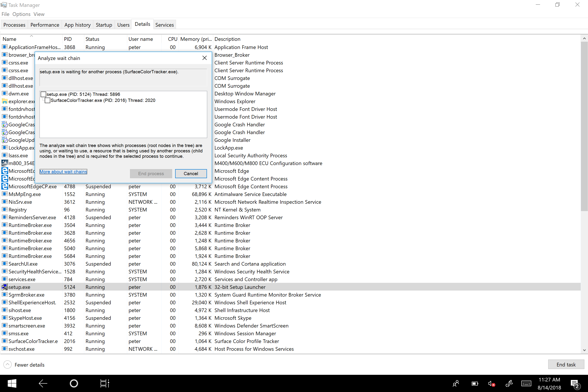This screenshot has height=392, width=588.
Task: Click End process in wait chain dialog
Action: (x=151, y=173)
